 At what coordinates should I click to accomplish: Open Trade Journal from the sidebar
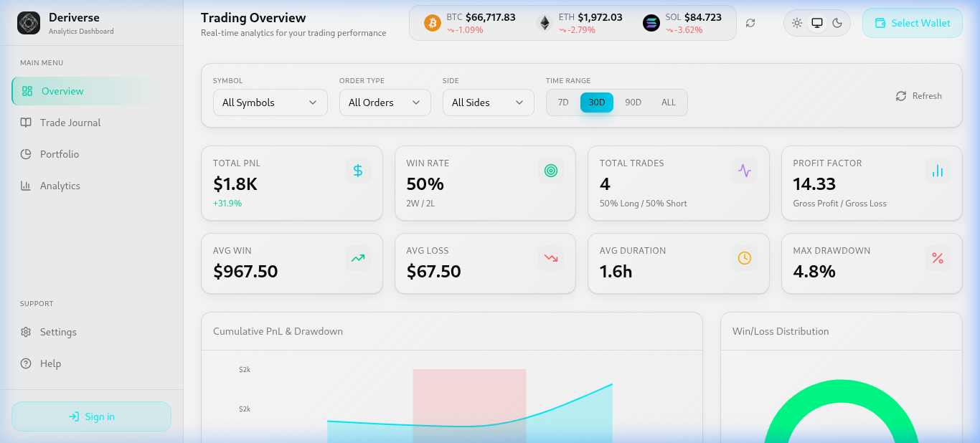tap(91, 123)
